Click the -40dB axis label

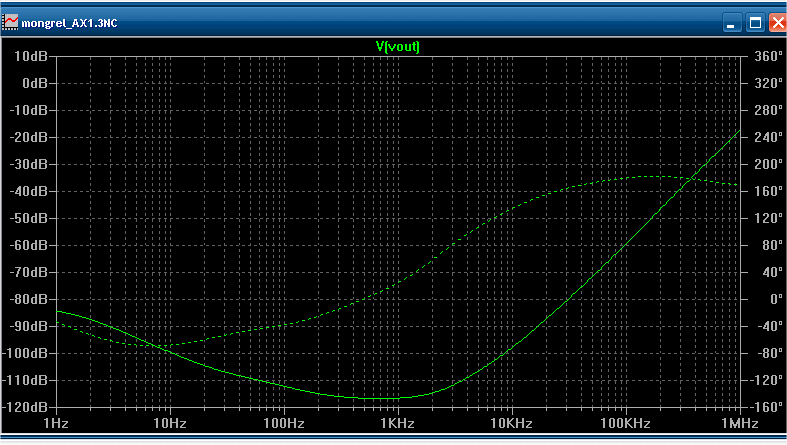click(29, 192)
